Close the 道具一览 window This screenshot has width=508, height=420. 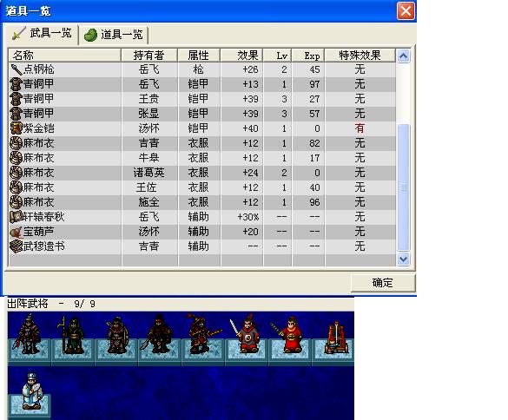tap(406, 11)
